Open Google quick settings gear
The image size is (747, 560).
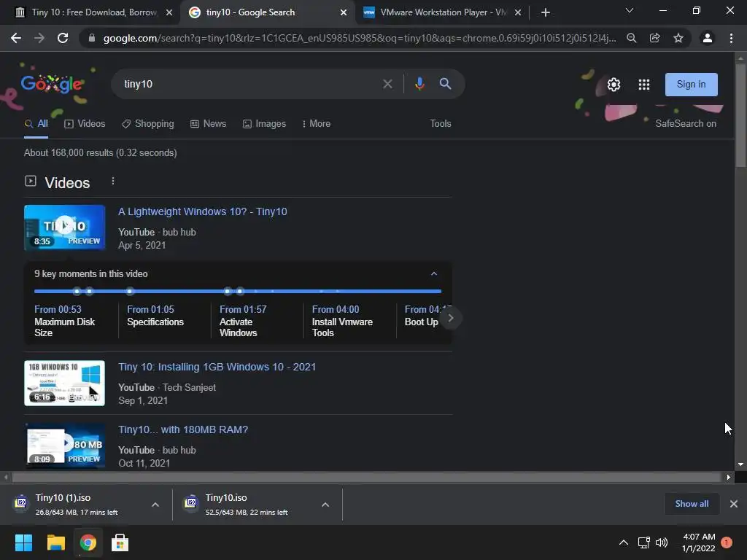614,85
